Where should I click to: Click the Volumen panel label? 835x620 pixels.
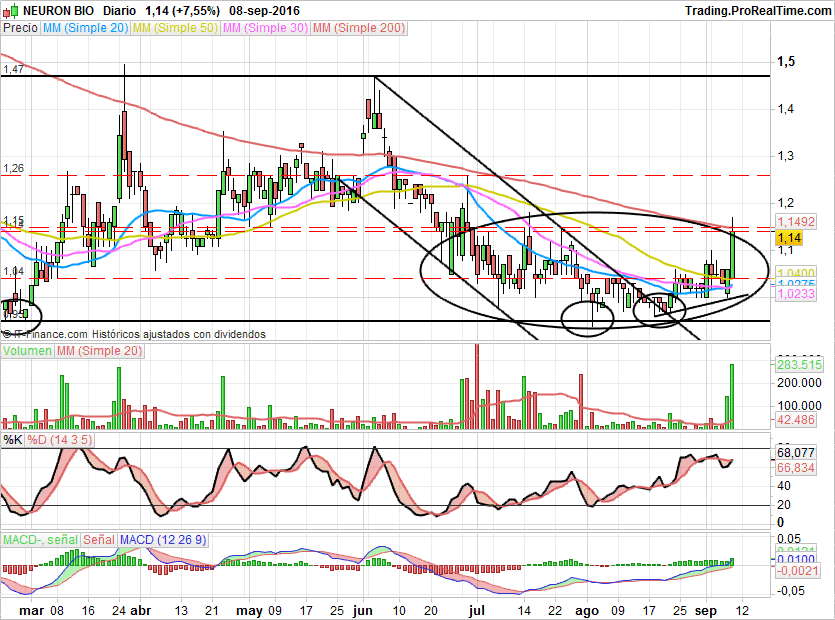[27, 351]
